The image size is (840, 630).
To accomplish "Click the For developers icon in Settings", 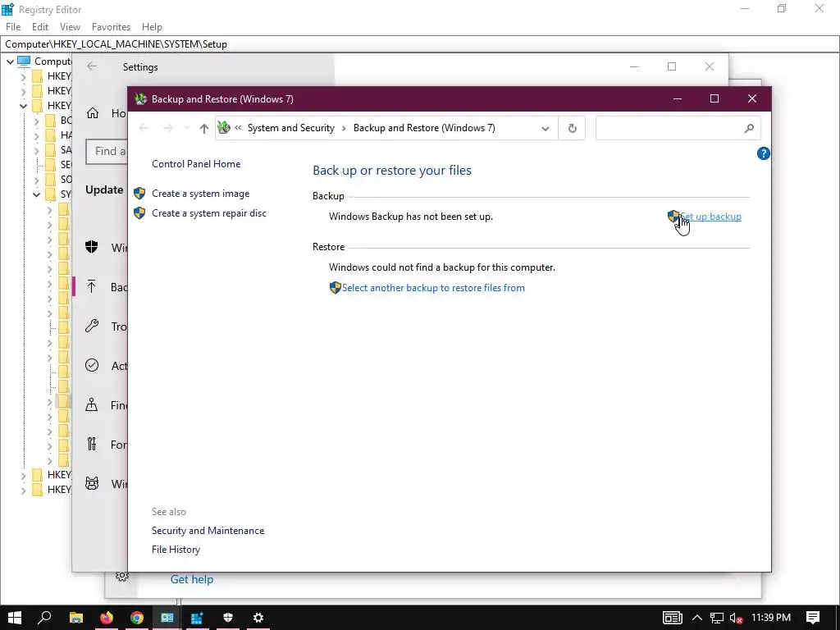I will point(92,444).
